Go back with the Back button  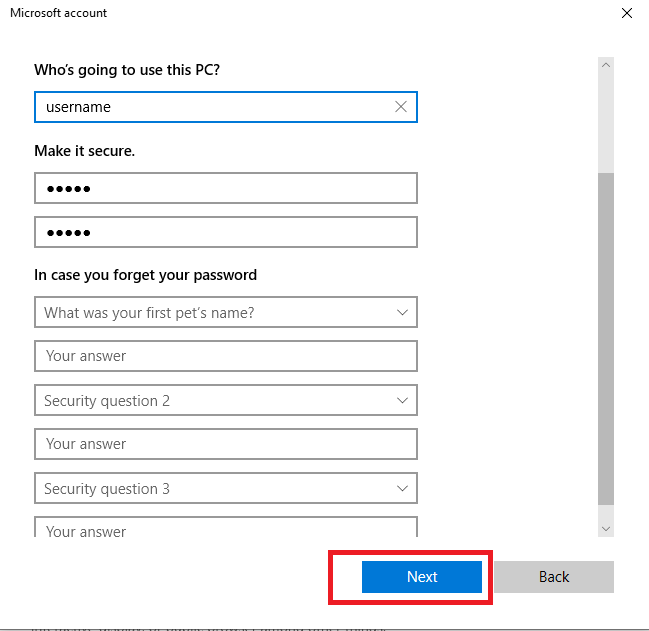click(x=553, y=577)
